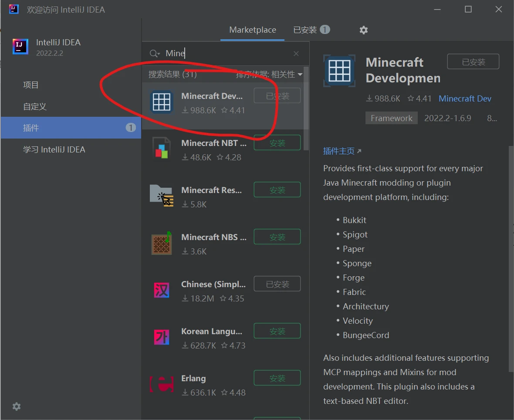Switch to the 已安装 tab
The width and height of the screenshot is (514, 420).
tap(311, 30)
